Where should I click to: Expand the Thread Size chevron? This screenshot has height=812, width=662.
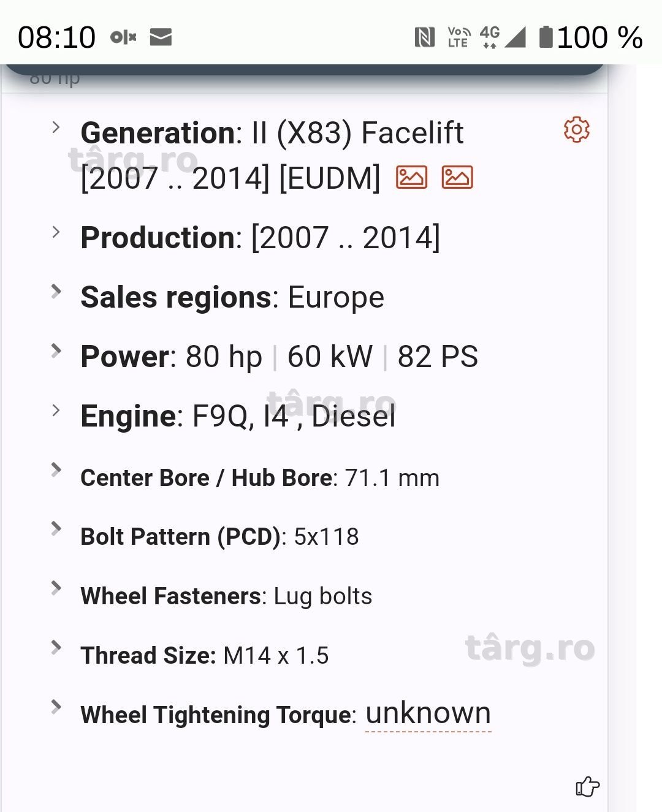click(56, 647)
